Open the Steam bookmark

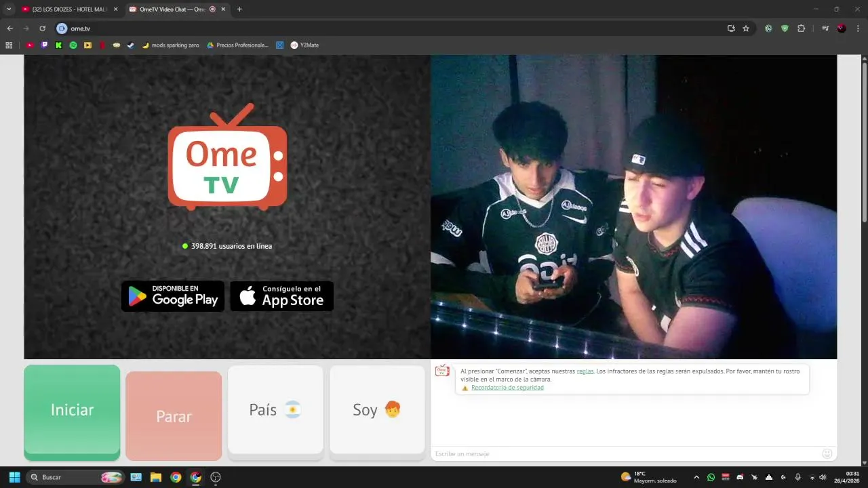131,45
